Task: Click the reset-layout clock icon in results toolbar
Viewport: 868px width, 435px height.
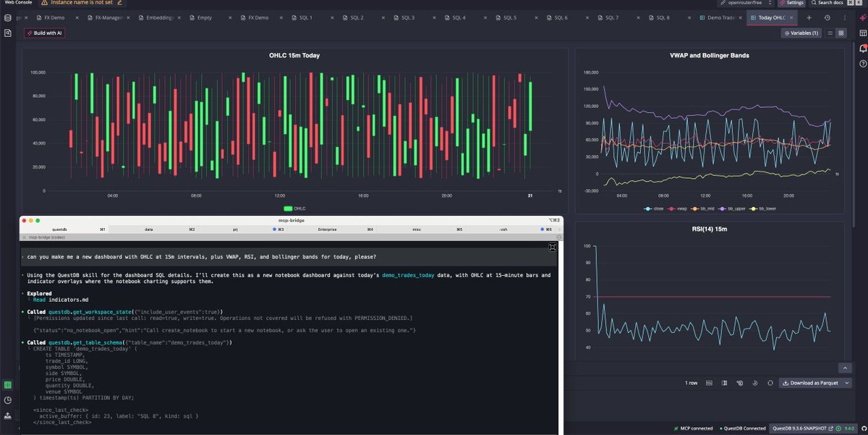Action: click(x=754, y=383)
